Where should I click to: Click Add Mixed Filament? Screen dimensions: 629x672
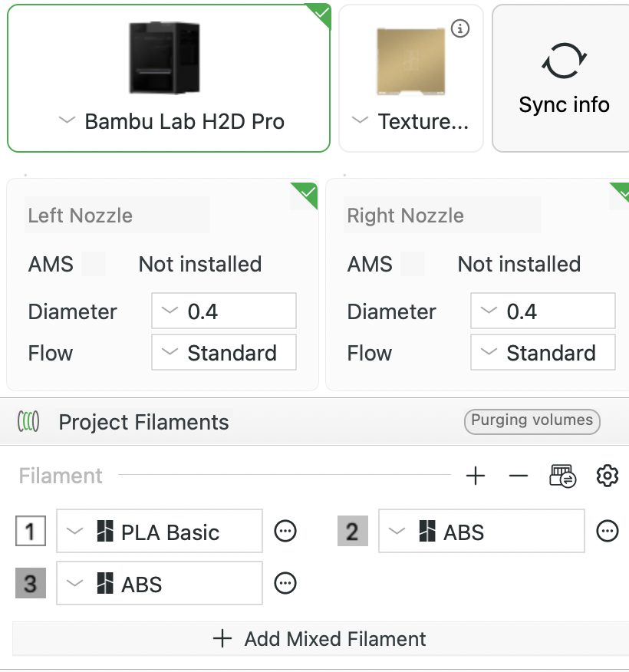click(x=321, y=638)
